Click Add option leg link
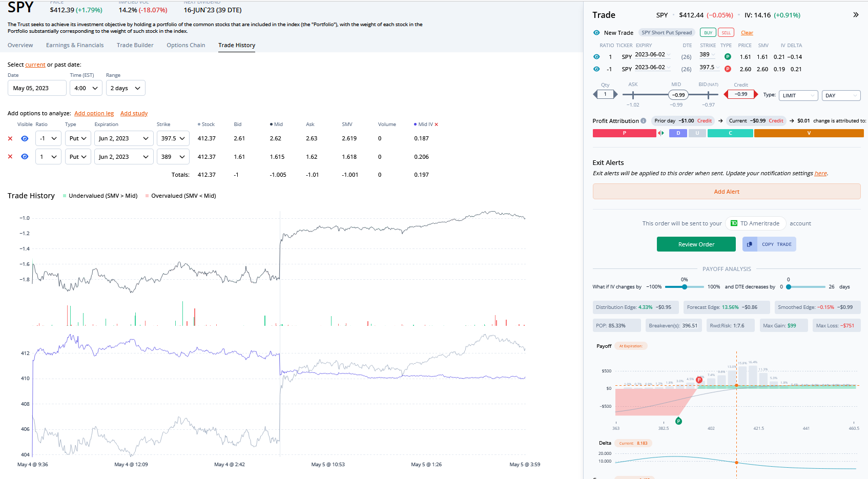Viewport: 868px width, 479px height. [94, 113]
